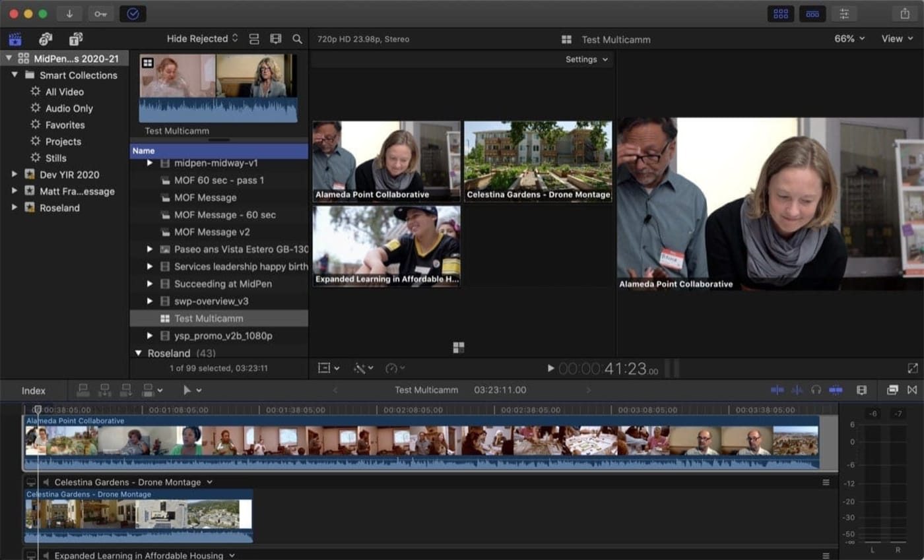The width and height of the screenshot is (924, 560).
Task: Toggle audio skimming headphones icon
Action: click(x=816, y=390)
